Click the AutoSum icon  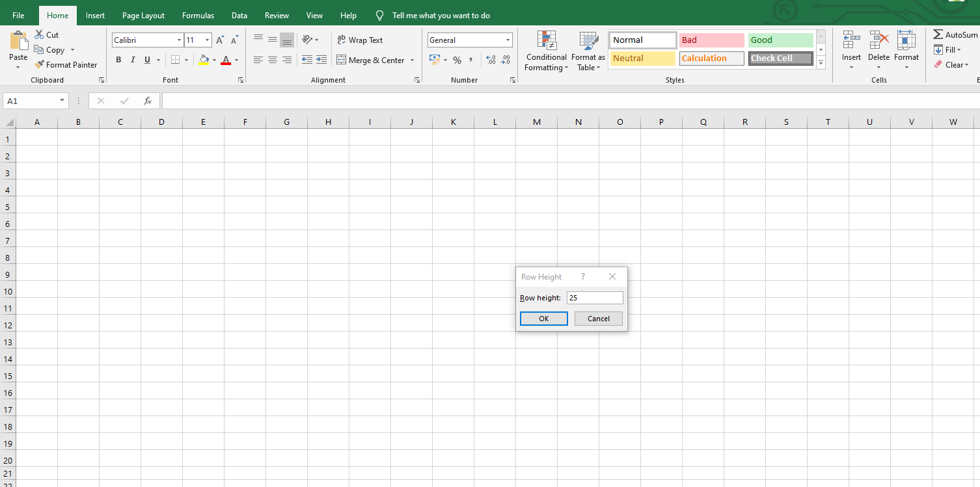(x=938, y=34)
